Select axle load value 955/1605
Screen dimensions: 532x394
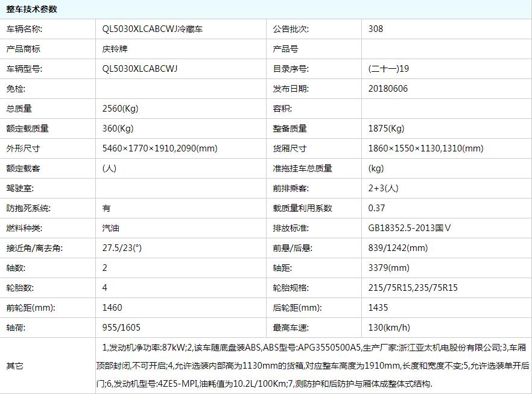[x=121, y=328]
